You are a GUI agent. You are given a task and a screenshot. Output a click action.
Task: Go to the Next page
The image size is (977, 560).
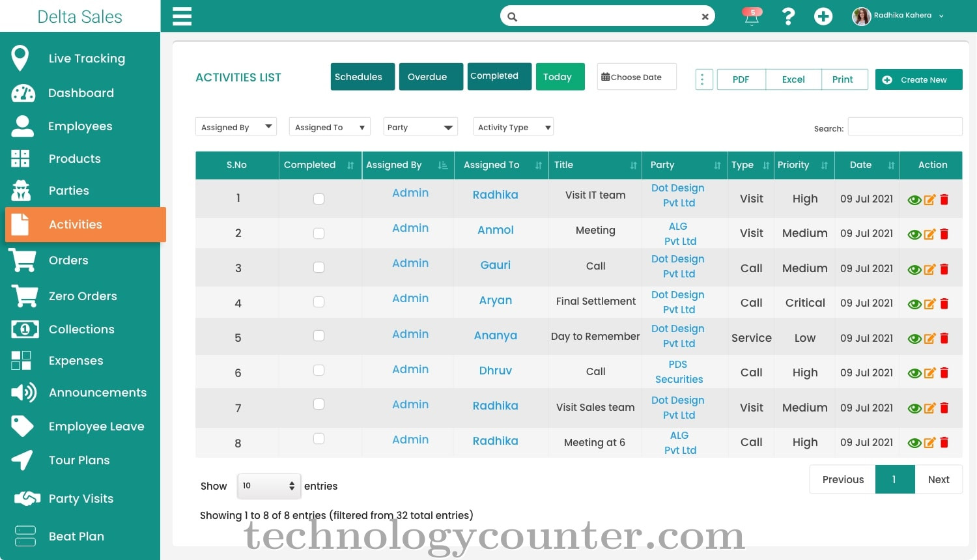(x=939, y=479)
